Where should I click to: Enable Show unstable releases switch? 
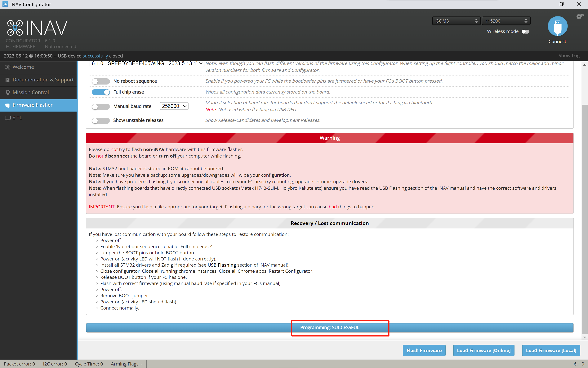(101, 121)
